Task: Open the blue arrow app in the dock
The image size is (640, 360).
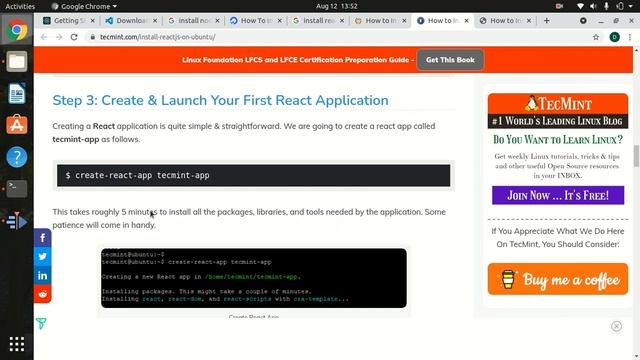Action: coord(17,221)
